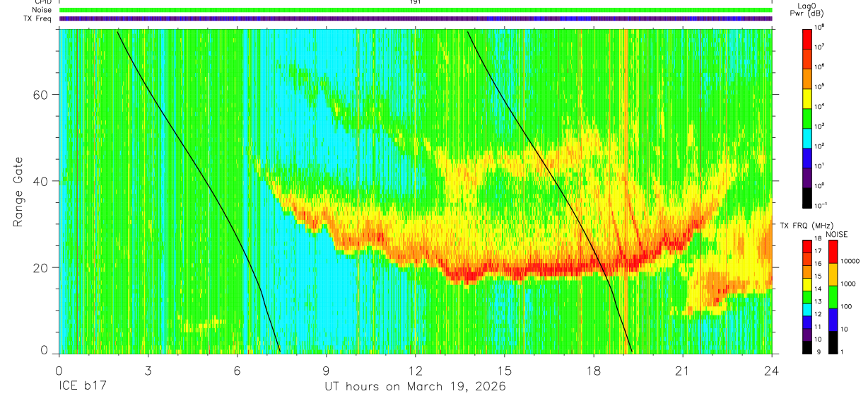Click the green segment of power colorbar
The image size is (868, 401).
click(x=807, y=117)
